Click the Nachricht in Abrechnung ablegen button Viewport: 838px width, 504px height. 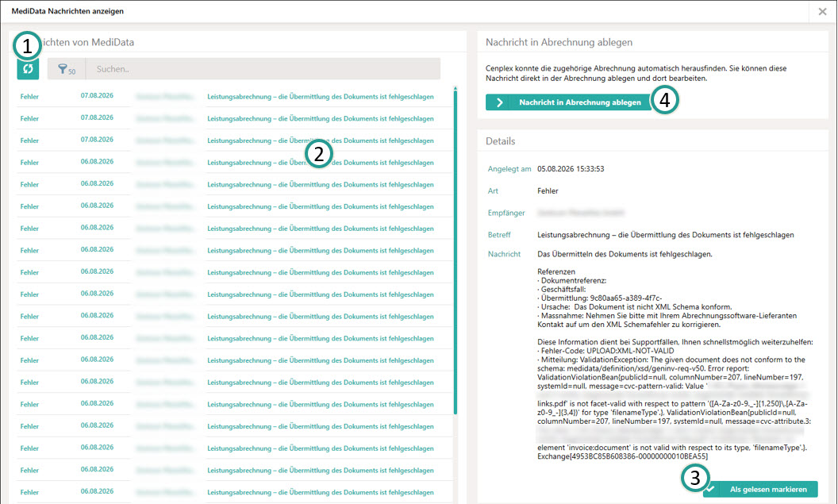tap(569, 102)
